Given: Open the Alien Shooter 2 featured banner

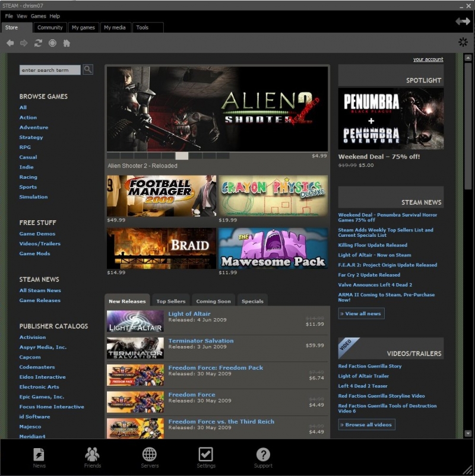Looking at the screenshot, I should click(x=217, y=109).
